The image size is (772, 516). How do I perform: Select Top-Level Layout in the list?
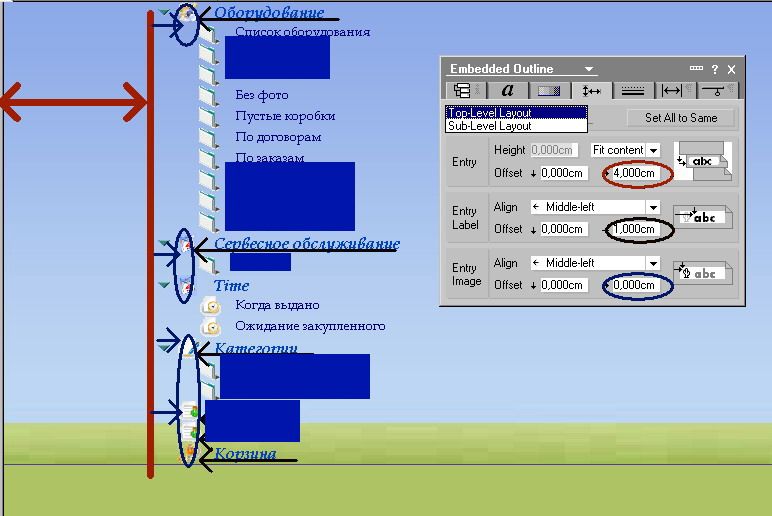coord(516,113)
